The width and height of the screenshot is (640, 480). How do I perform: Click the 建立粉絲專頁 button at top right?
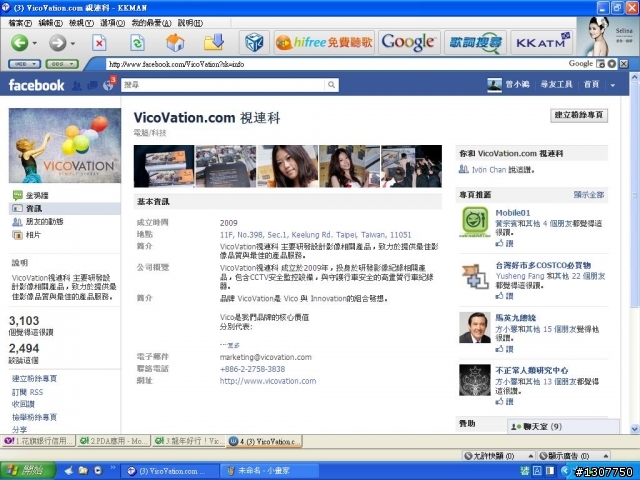[579, 115]
